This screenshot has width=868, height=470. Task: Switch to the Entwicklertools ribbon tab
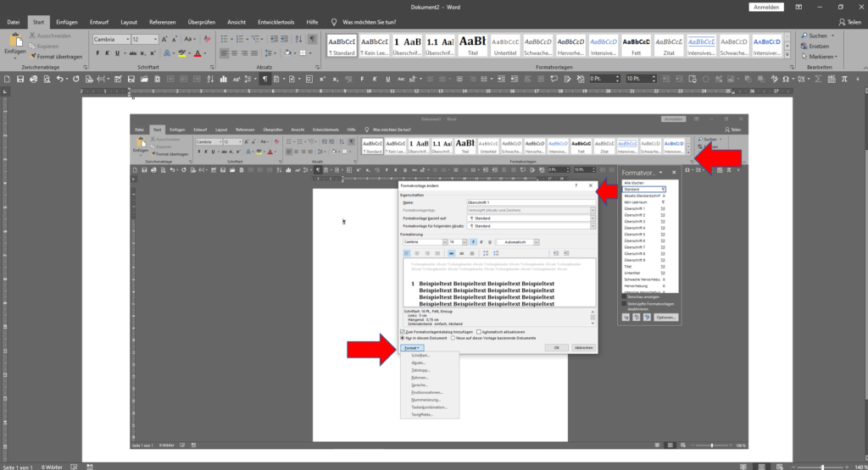pos(275,22)
